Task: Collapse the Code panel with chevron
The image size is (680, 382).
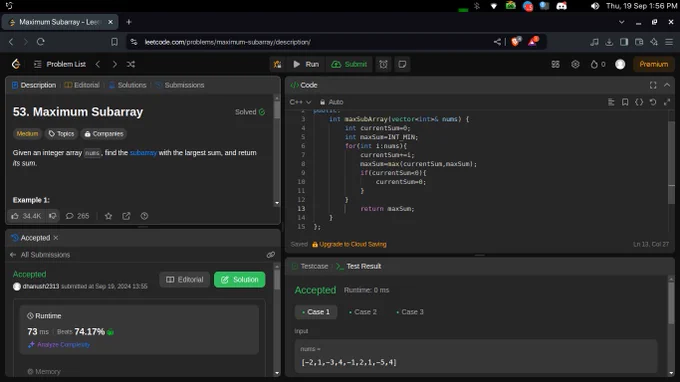Action: tap(667, 85)
